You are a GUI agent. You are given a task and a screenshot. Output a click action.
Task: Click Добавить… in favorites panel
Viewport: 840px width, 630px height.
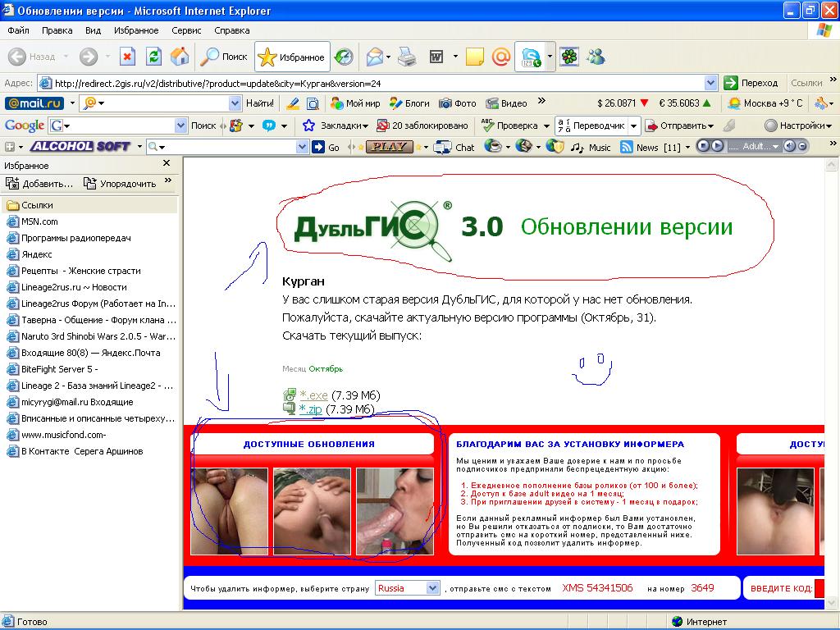coord(39,183)
